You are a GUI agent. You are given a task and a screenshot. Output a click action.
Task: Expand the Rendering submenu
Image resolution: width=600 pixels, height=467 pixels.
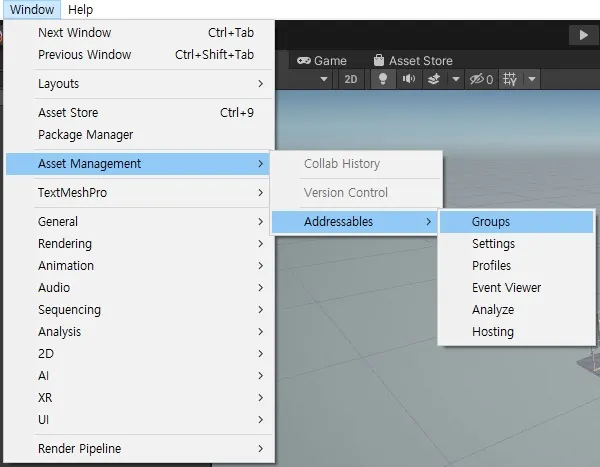[x=139, y=244]
